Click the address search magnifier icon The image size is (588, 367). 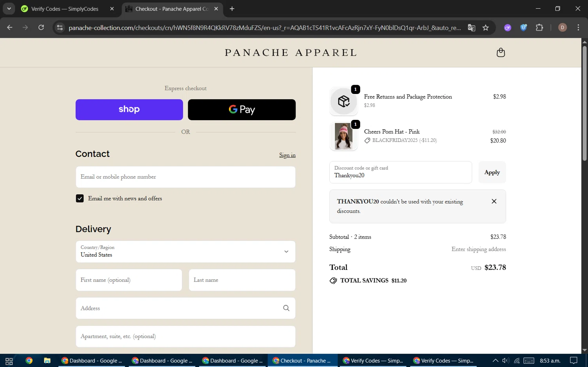point(286,308)
